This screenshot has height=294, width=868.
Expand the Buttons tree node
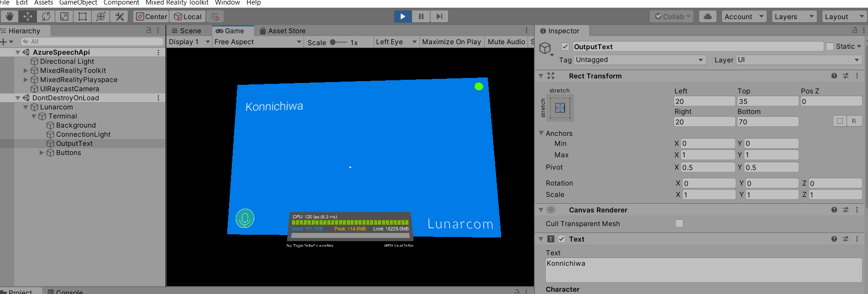[x=42, y=153]
